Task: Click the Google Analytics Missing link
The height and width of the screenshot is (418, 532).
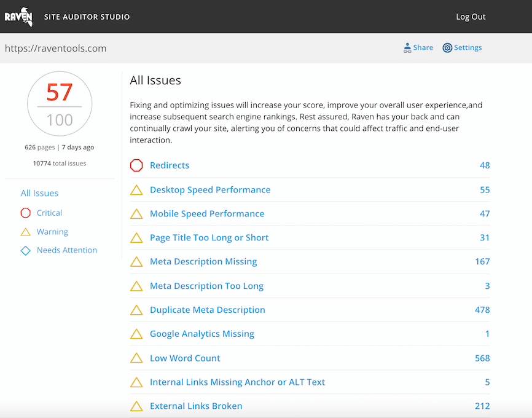Action: [x=202, y=334]
